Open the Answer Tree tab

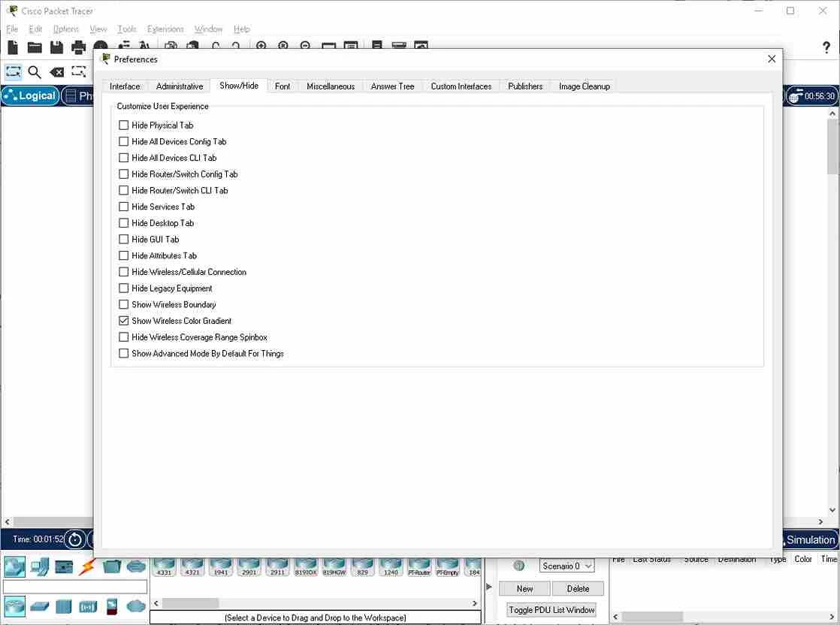(x=393, y=86)
